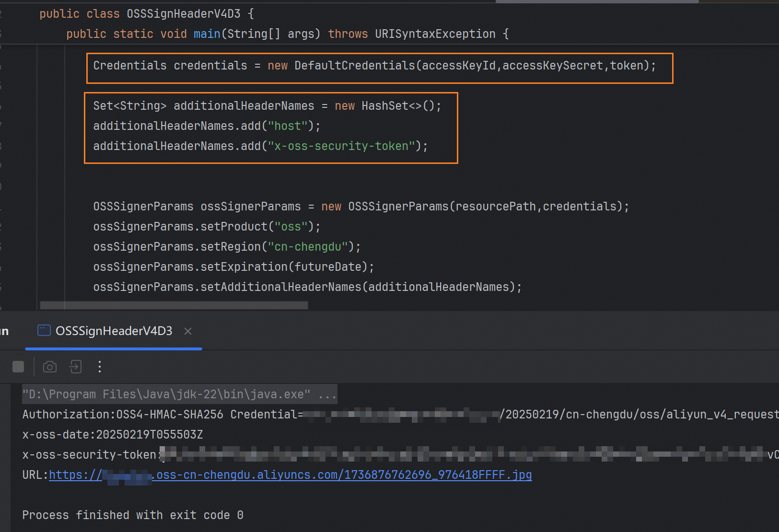Open the three-dot More options menu
Image resolution: width=779 pixels, height=532 pixels.
click(x=100, y=367)
